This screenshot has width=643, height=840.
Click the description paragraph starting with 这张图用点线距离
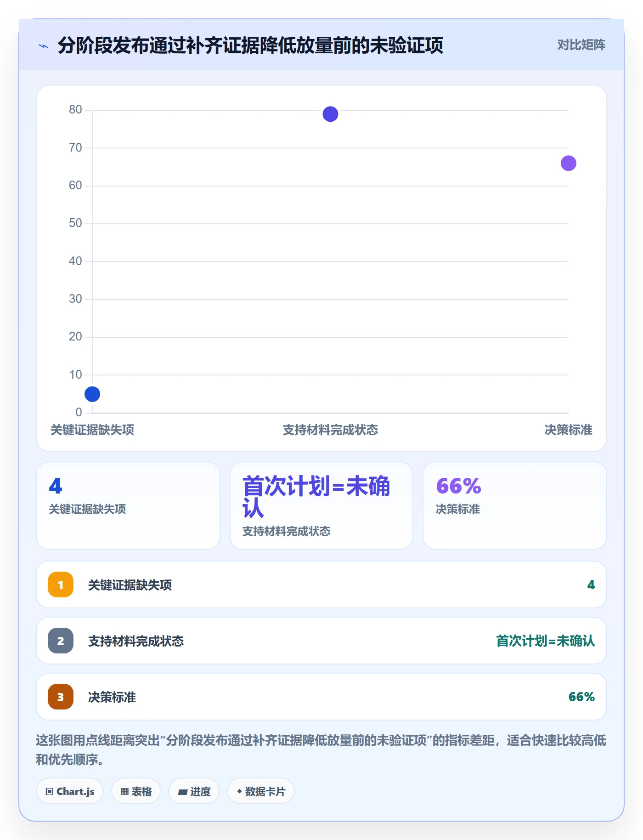(x=321, y=749)
